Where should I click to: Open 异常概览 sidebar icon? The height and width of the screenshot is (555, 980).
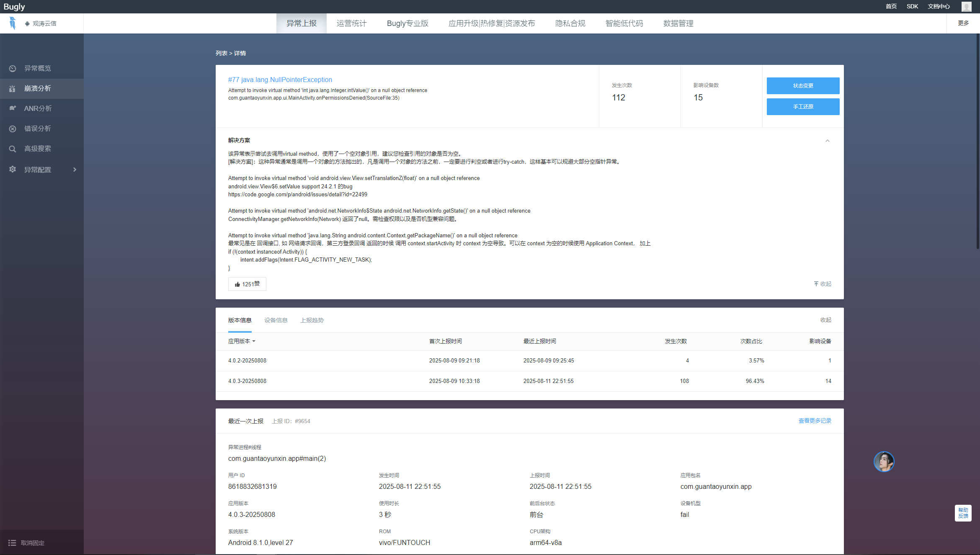[13, 68]
